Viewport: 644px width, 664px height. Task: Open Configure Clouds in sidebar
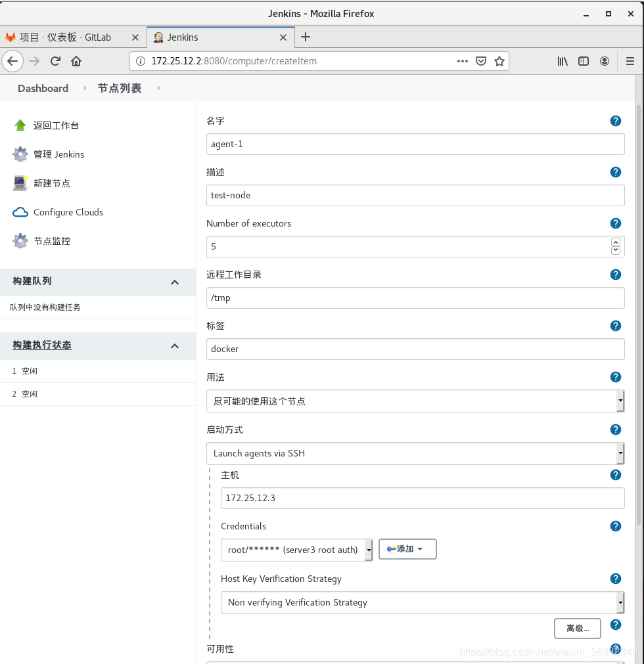point(68,212)
